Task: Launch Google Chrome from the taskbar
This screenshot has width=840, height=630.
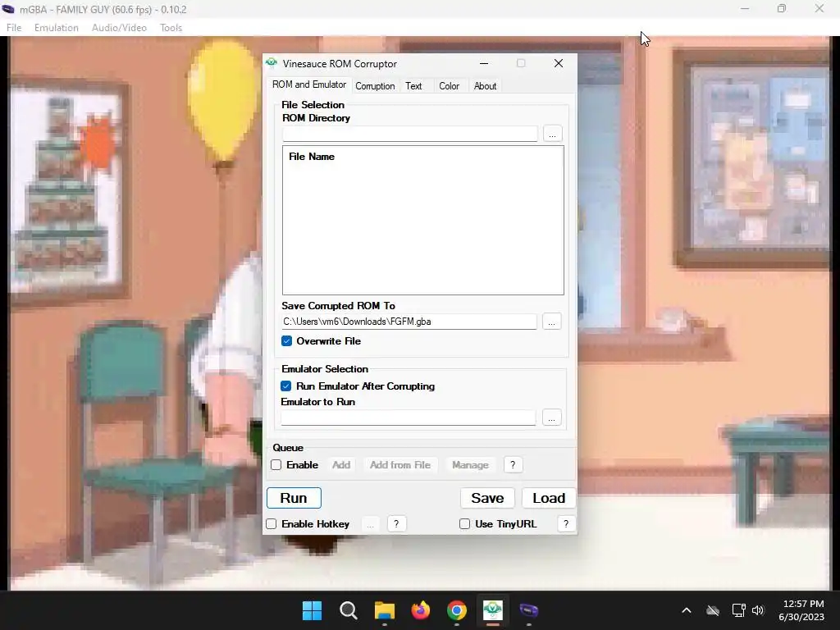Action: (456, 610)
